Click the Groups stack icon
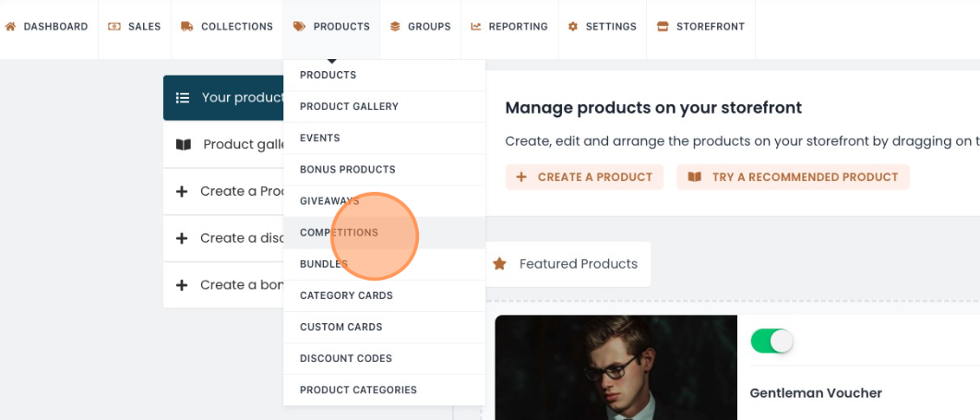The height and width of the screenshot is (420, 980). click(x=395, y=27)
